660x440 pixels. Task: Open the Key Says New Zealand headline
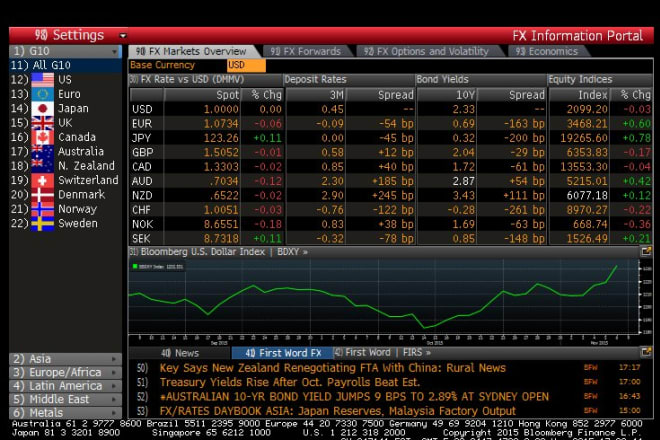[333, 368]
